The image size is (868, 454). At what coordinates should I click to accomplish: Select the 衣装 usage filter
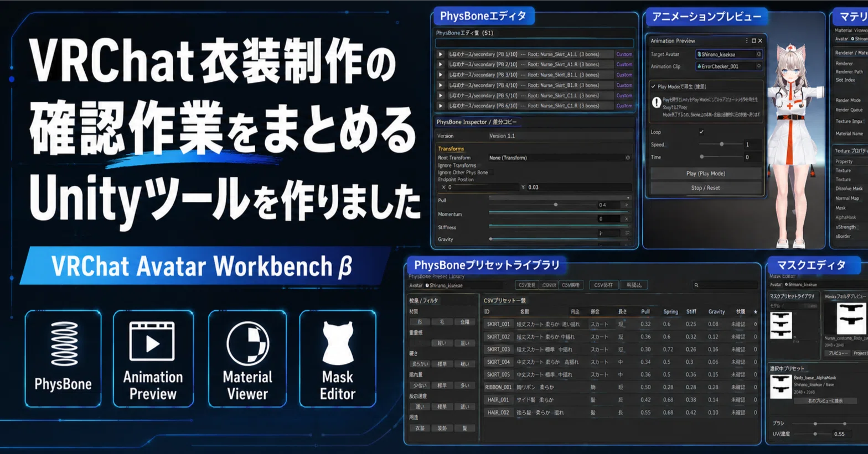[x=420, y=428]
